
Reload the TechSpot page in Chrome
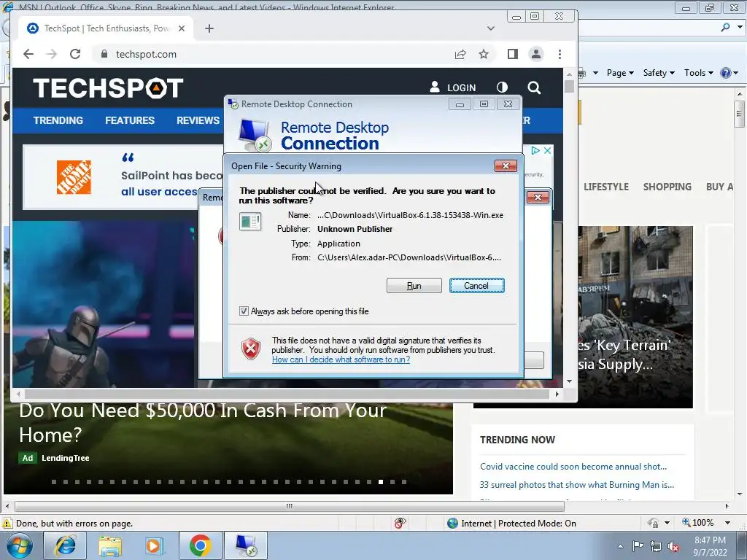point(75,54)
